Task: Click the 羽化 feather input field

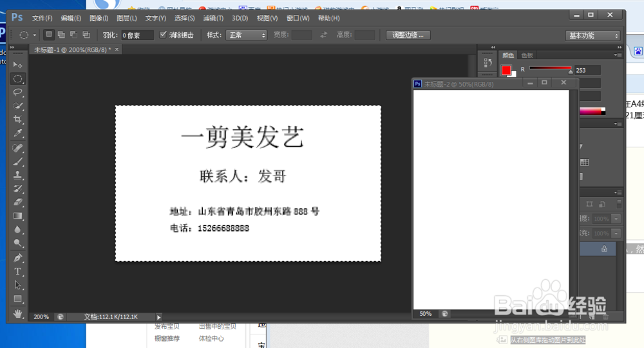Action: tap(137, 35)
